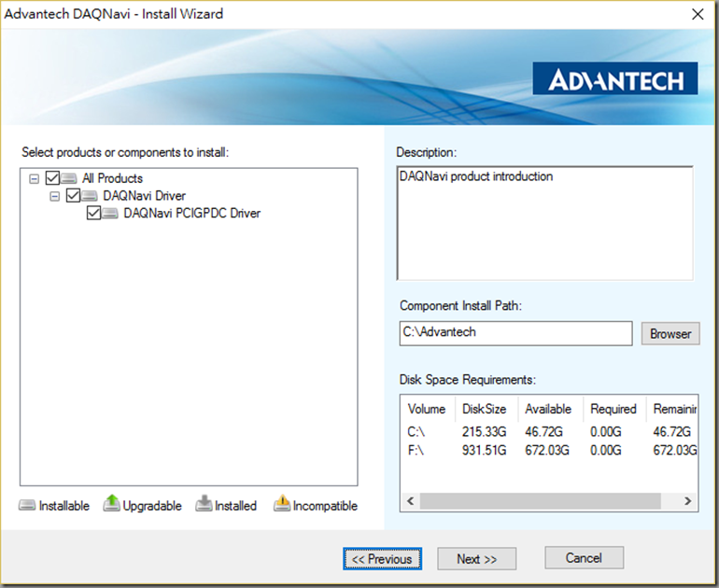Viewport: 719px width, 588px height.
Task: Click the DAQNavi Driver drive icon
Action: tap(90, 196)
